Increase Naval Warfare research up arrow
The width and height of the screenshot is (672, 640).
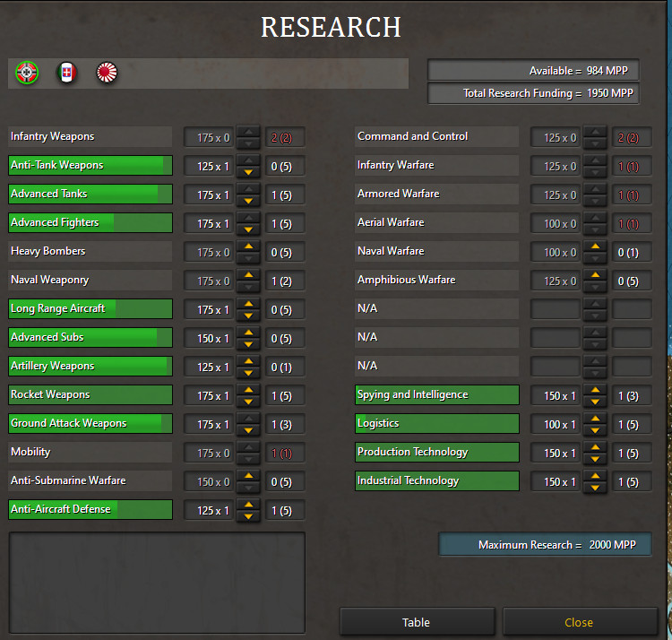(x=595, y=246)
